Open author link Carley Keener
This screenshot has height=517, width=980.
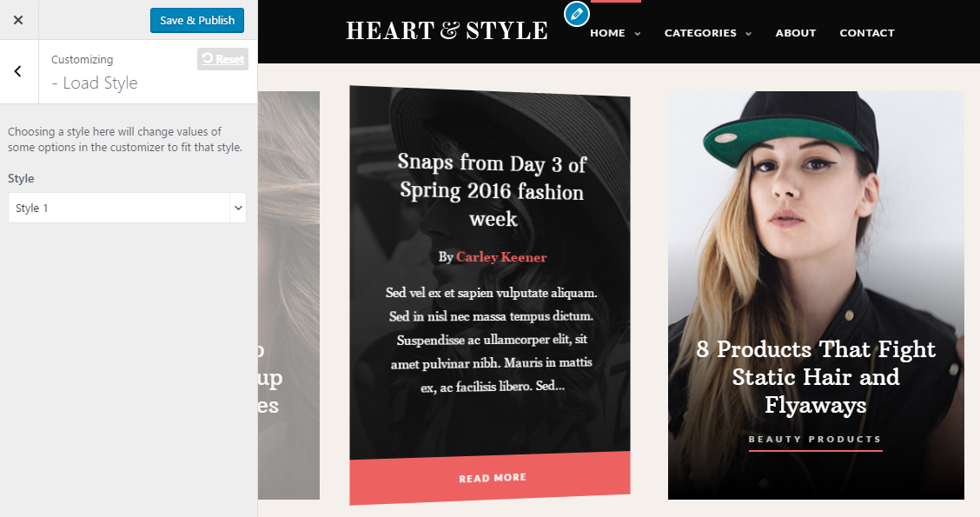(501, 257)
